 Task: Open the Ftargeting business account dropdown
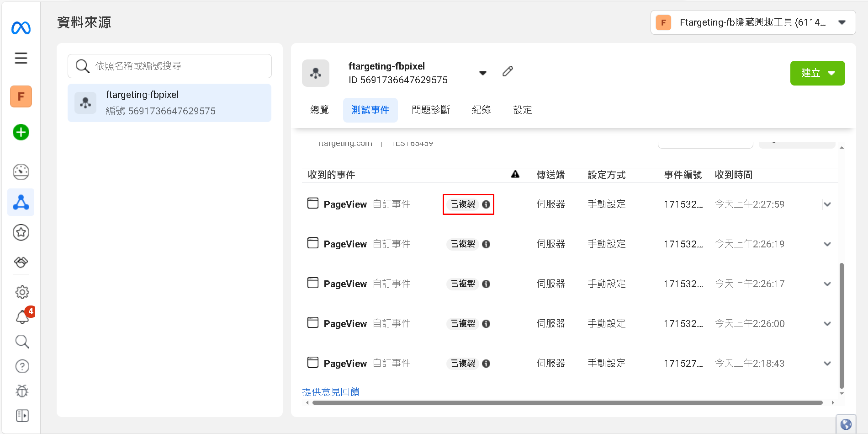(x=753, y=22)
